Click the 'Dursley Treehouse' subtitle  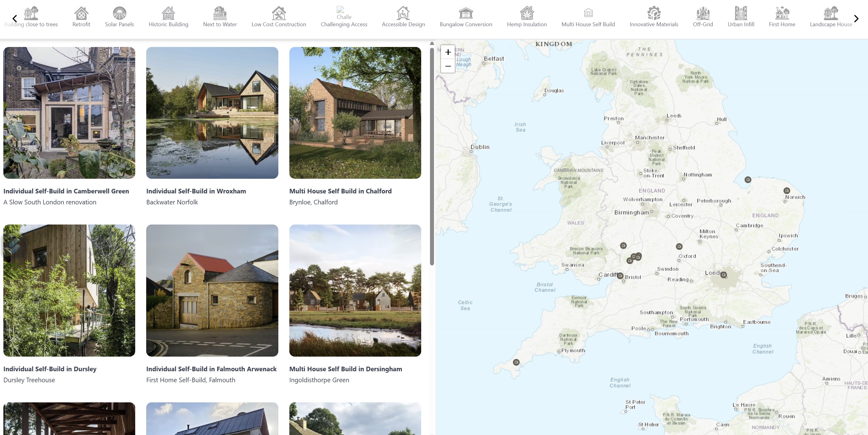[x=29, y=380]
